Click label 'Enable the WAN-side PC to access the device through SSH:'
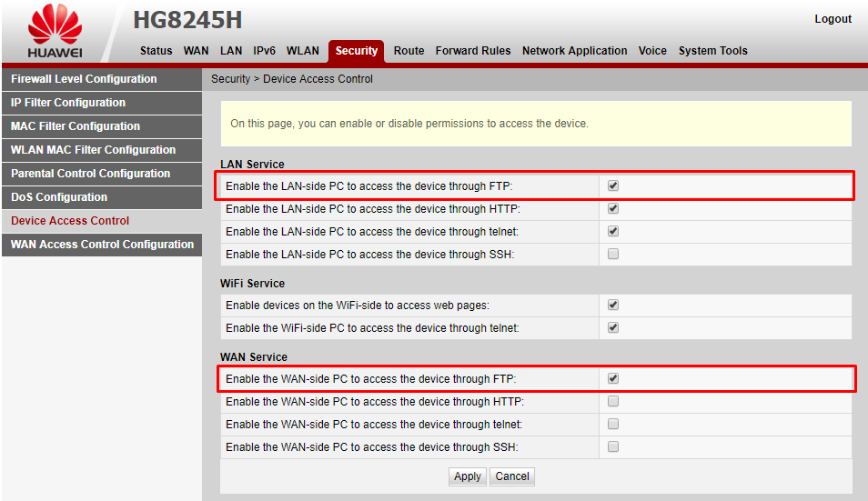 pos(372,447)
